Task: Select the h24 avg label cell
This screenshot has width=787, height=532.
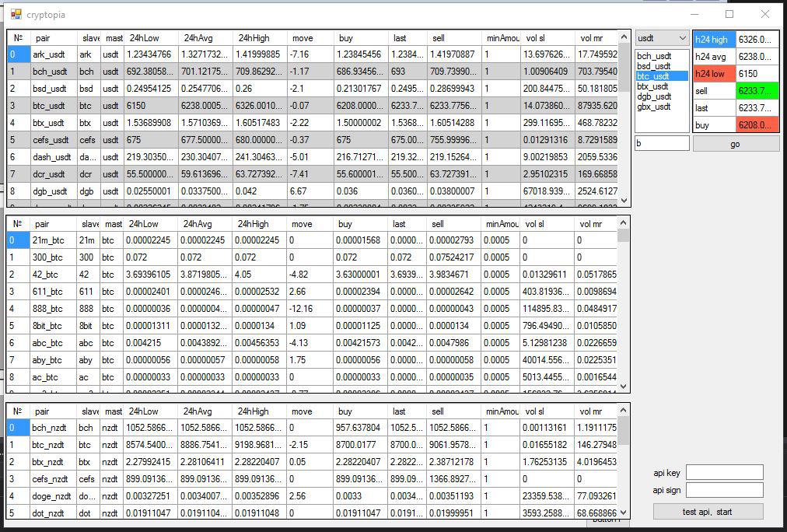Action: [715, 57]
